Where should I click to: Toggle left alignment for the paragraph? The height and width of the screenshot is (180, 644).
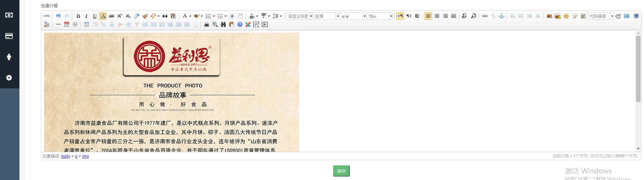(x=428, y=16)
